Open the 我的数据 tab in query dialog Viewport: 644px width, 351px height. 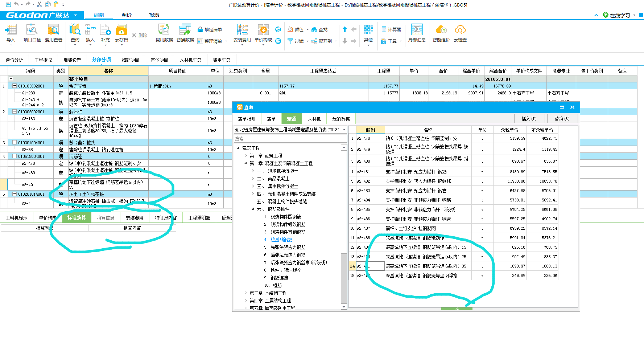(341, 119)
